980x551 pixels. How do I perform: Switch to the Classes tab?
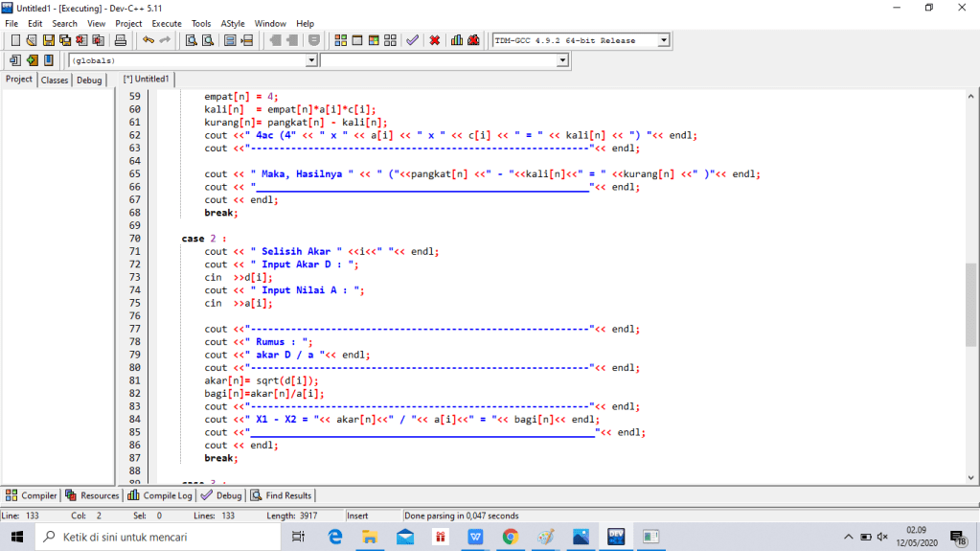coord(55,80)
